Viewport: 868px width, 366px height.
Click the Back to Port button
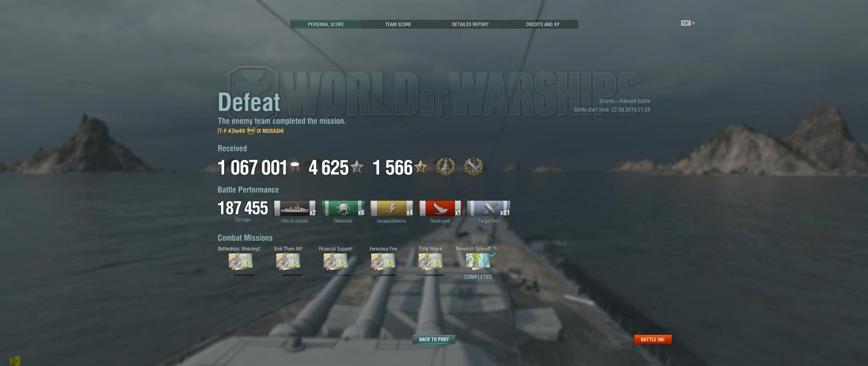pos(434,339)
